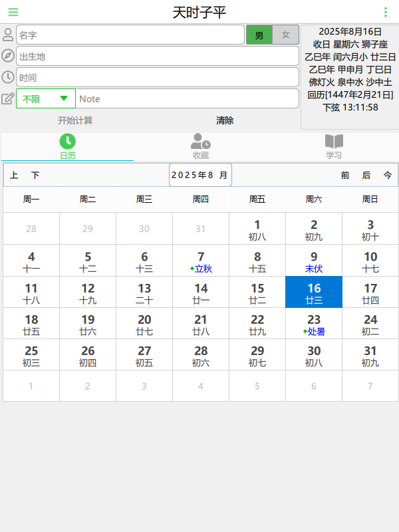The width and height of the screenshot is (399, 532).
Task: Click the 周日 weekday header
Action: click(370, 199)
